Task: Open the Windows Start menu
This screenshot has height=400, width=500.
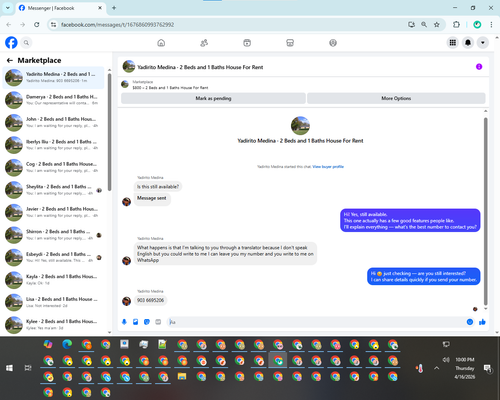Action: (x=9, y=368)
